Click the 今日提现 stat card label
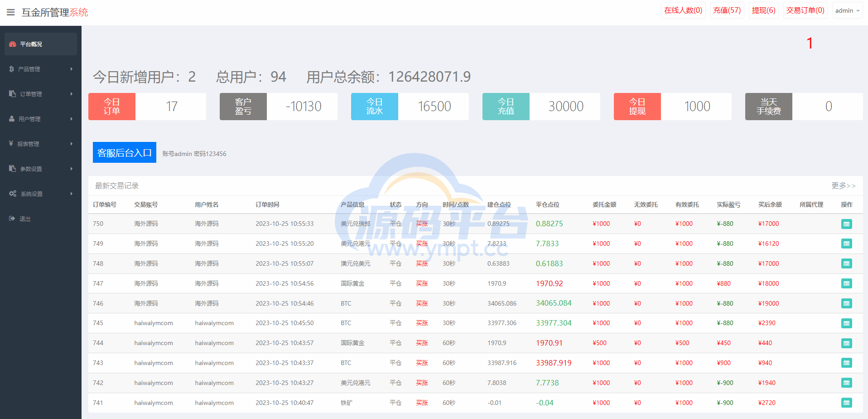The width and height of the screenshot is (868, 419). 637,107
